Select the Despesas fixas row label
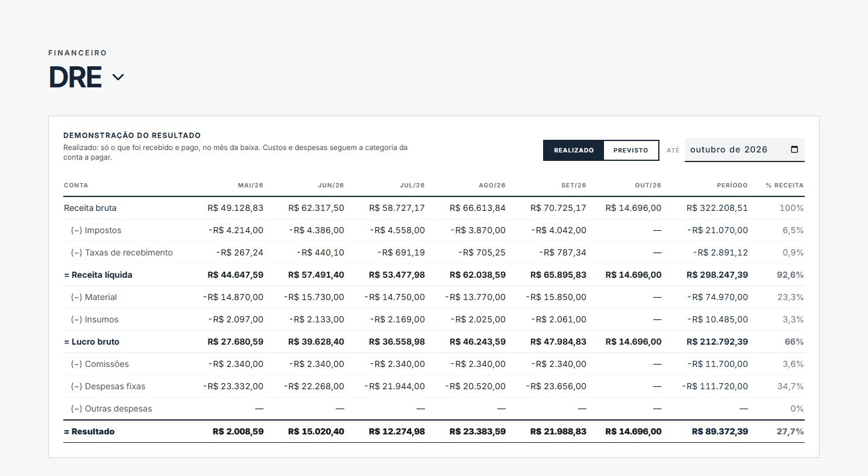This screenshot has width=868, height=476. pyautogui.click(x=108, y=386)
